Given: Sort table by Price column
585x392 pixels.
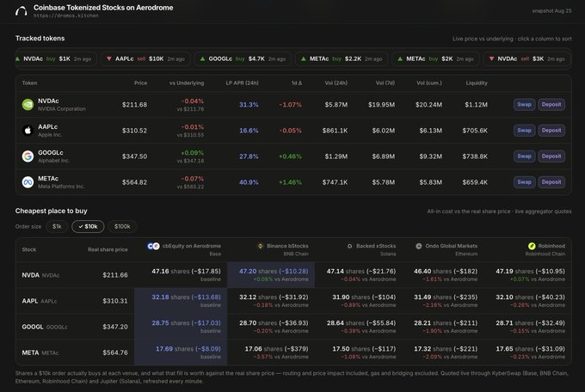Looking at the screenshot, I should [140, 83].
